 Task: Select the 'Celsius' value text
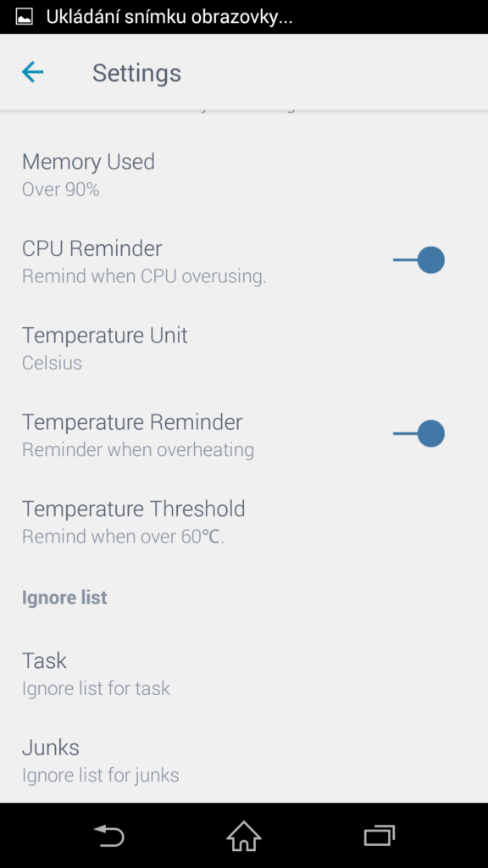52,363
